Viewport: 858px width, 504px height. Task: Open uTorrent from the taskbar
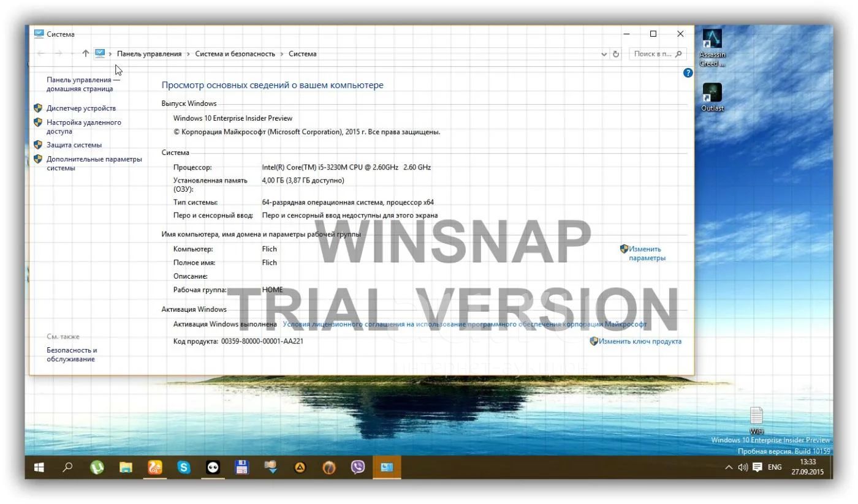click(x=97, y=467)
